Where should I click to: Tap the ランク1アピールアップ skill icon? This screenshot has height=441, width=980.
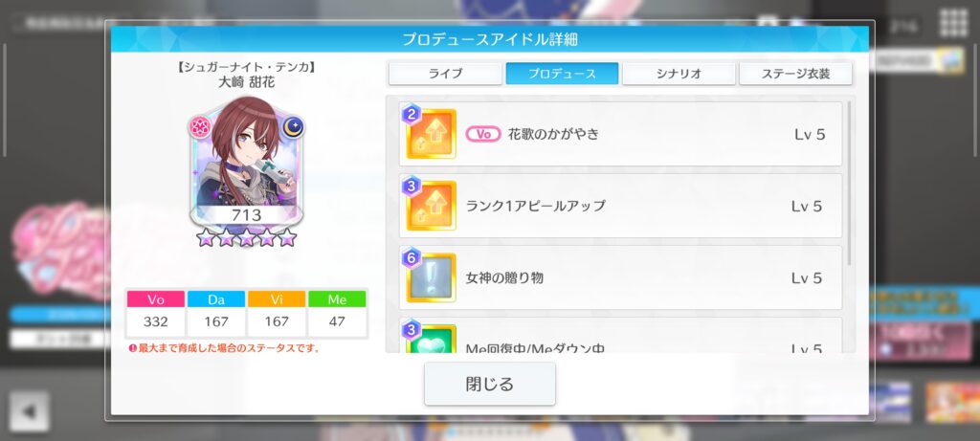pos(430,205)
